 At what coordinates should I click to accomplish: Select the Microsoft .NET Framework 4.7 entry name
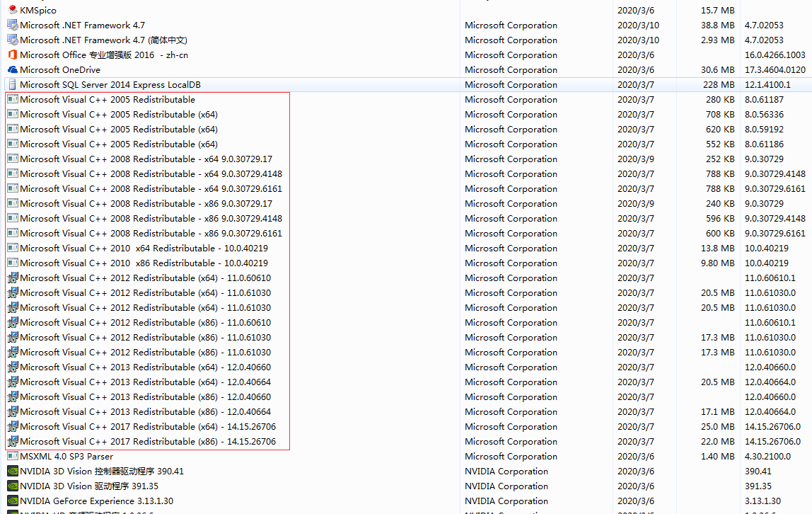(x=82, y=25)
